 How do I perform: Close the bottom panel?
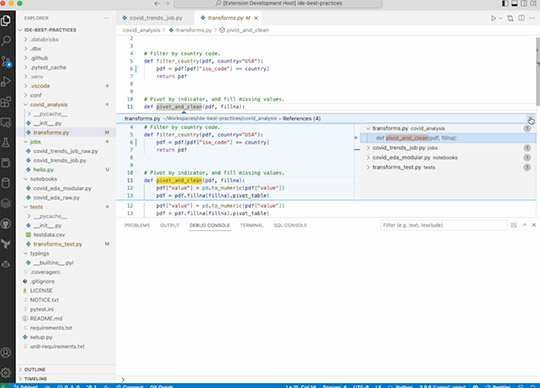coord(534,225)
